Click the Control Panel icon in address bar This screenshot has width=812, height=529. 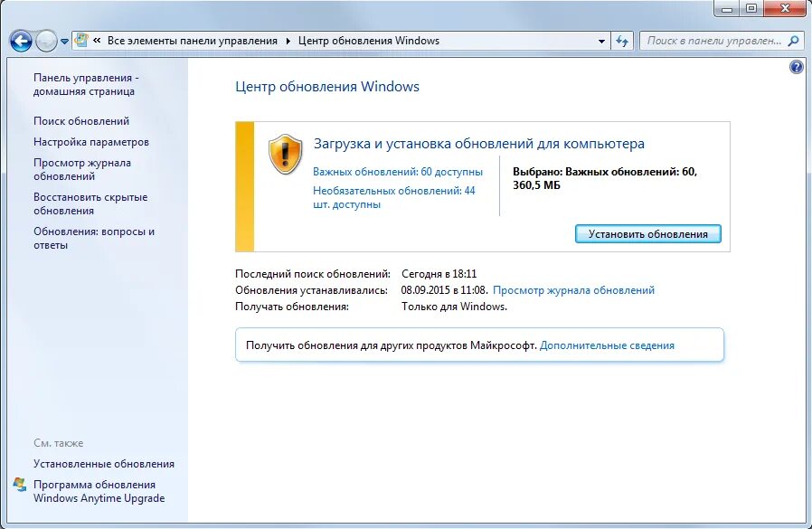tap(81, 41)
